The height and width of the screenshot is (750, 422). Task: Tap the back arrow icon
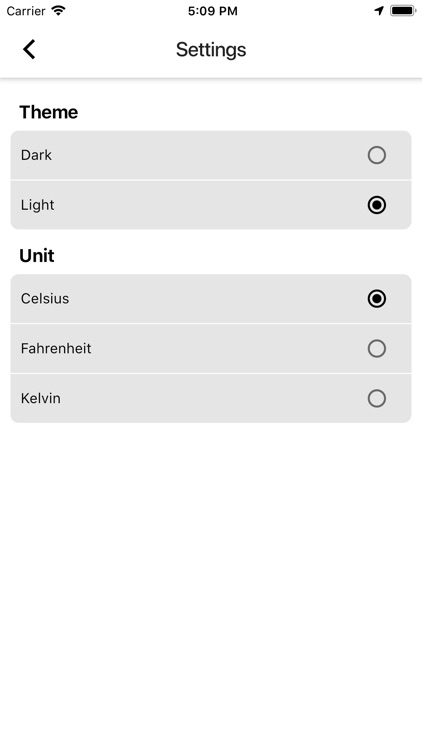tap(29, 49)
